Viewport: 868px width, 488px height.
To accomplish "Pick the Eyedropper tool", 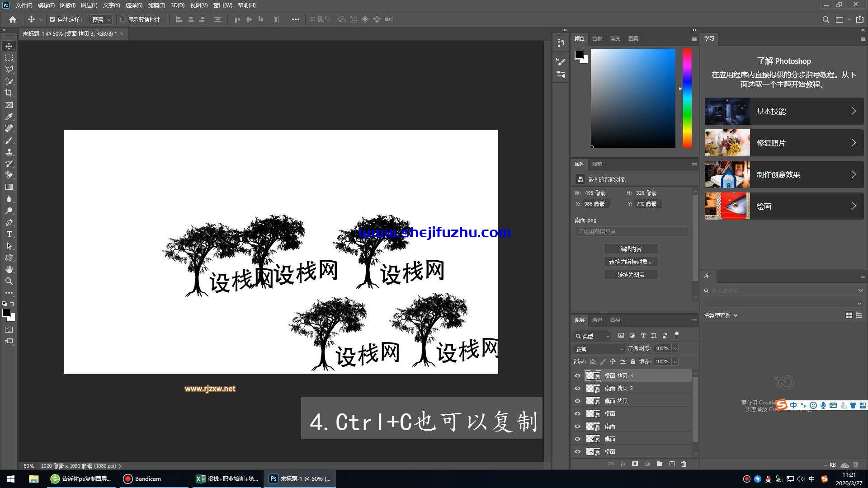I will tap(9, 117).
